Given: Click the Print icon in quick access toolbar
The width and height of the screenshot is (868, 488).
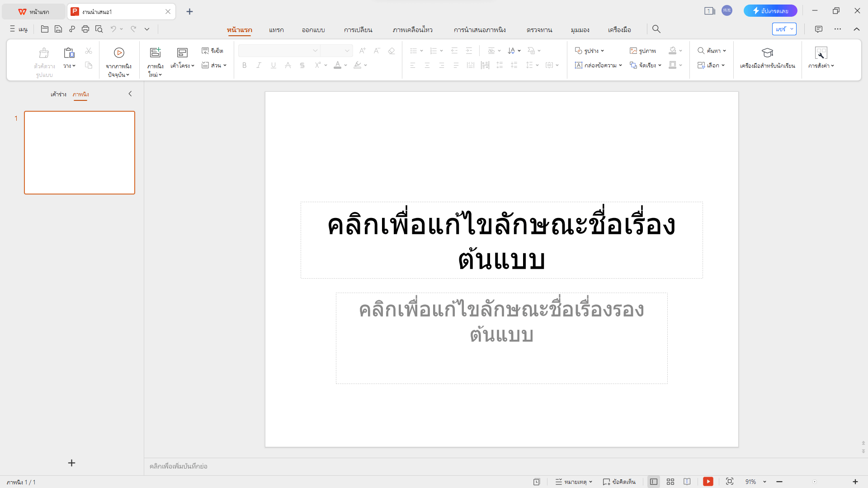Looking at the screenshot, I should (x=85, y=28).
